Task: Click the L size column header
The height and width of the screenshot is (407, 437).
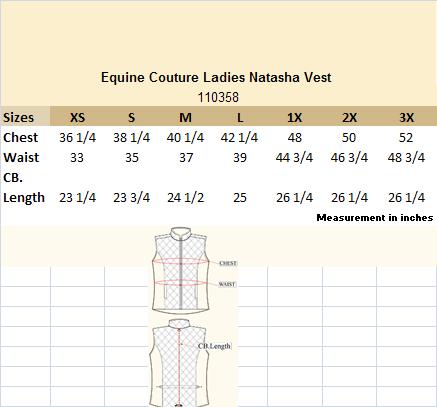Action: coord(240,117)
